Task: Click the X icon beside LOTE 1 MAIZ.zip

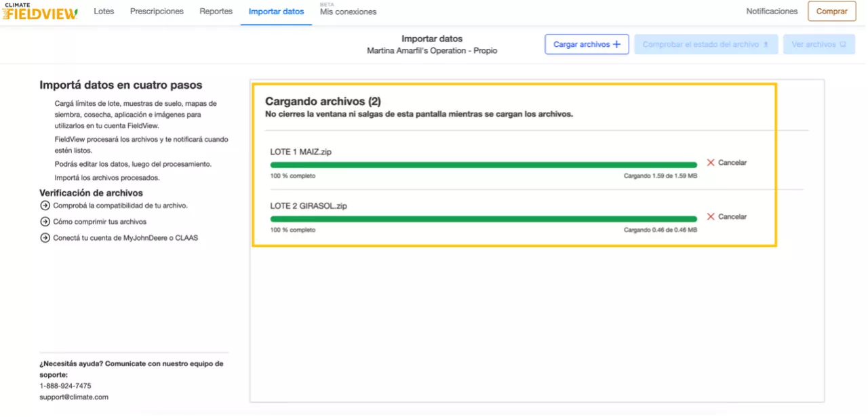Action: pos(711,163)
